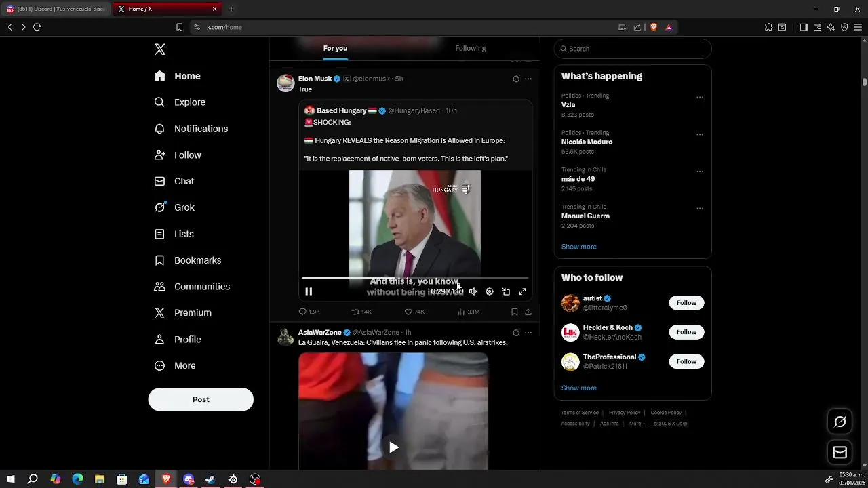The image size is (868, 488).
Task: Reload the page in browser toolbar
Action: tap(37, 27)
